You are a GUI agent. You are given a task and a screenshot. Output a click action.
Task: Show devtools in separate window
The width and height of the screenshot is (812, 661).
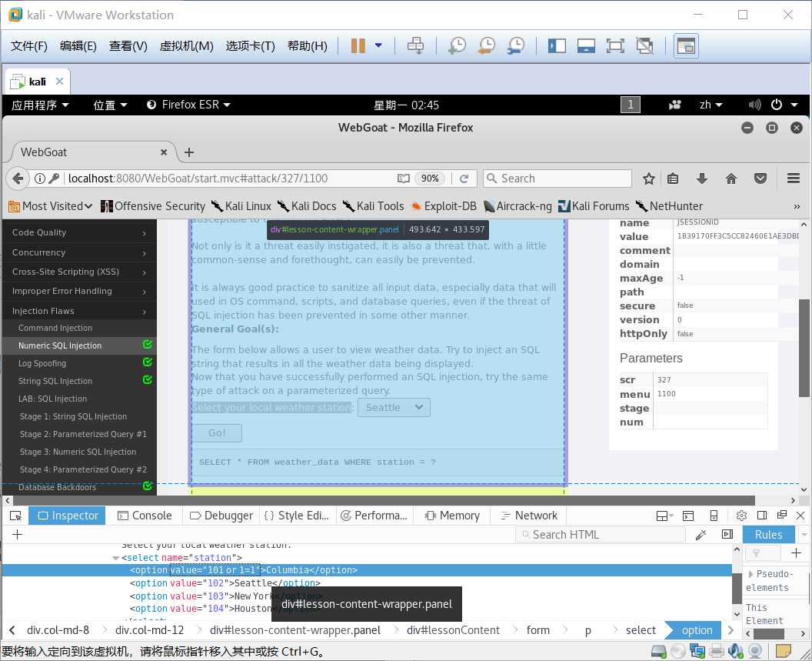point(782,515)
